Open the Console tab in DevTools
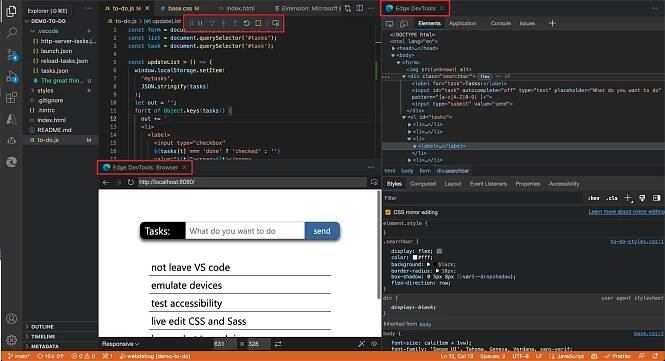Image resolution: width=665 pixels, height=361 pixels. 500,23
